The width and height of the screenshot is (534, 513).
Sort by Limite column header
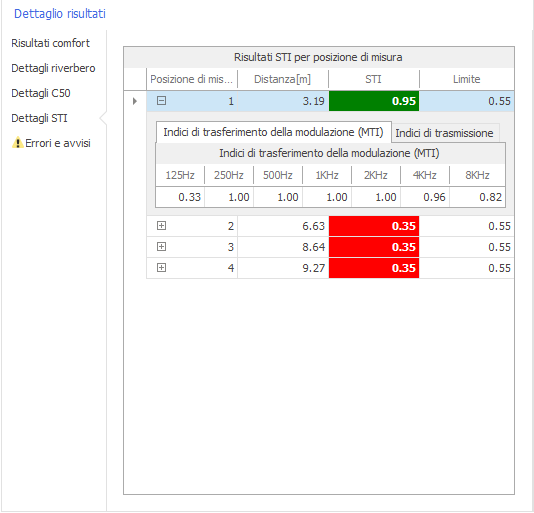pyautogui.click(x=467, y=79)
